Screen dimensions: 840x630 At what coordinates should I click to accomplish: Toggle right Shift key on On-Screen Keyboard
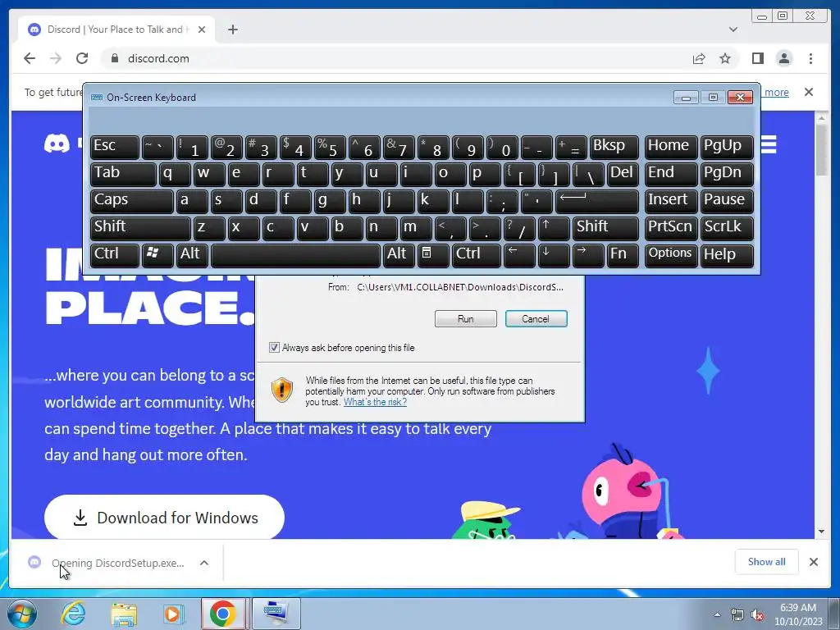click(x=605, y=228)
